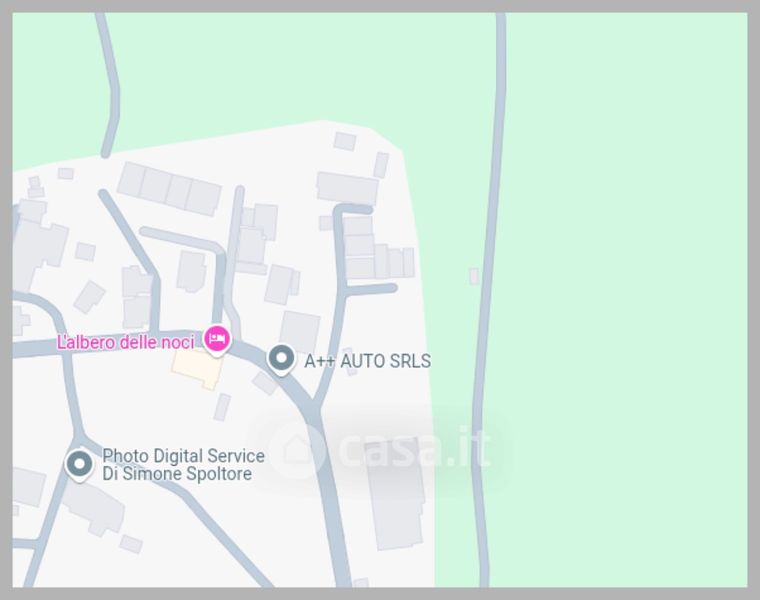The height and width of the screenshot is (600, 760).
Task: Open Photo Digital Service Di Simone Spoltore label
Action: [183, 465]
